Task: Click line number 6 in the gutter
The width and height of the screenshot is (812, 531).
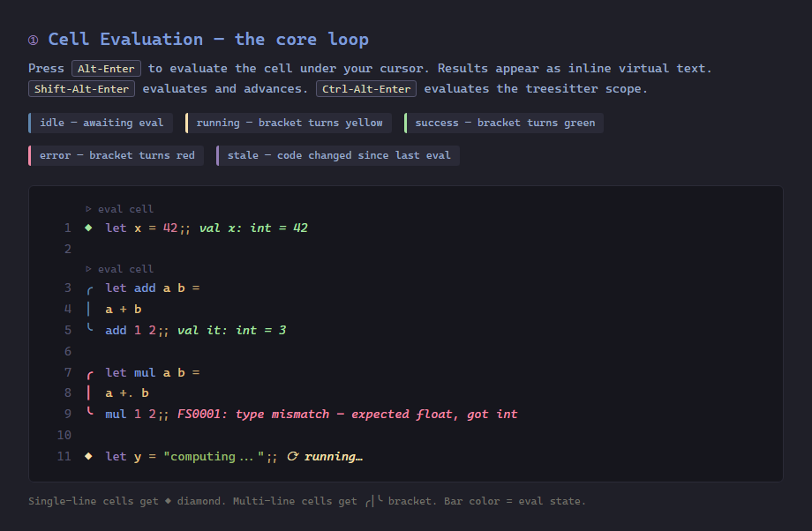Action: 68,351
